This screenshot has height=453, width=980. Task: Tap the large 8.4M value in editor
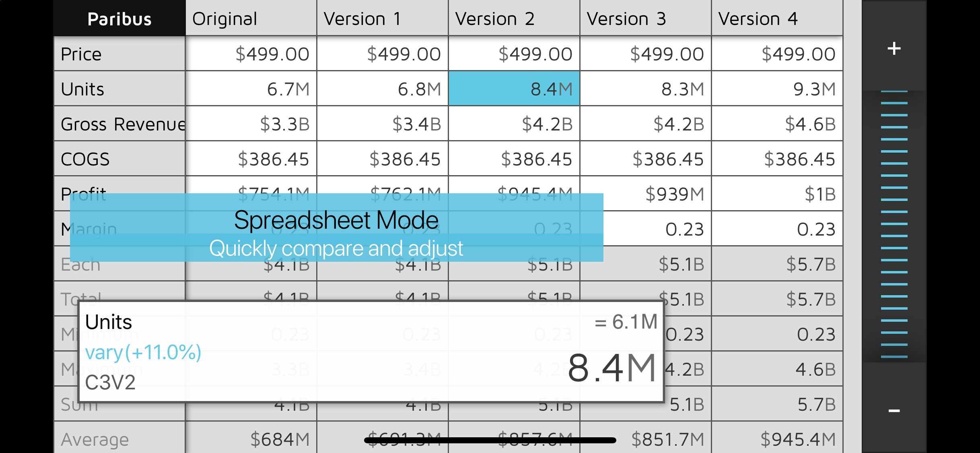pyautogui.click(x=611, y=368)
